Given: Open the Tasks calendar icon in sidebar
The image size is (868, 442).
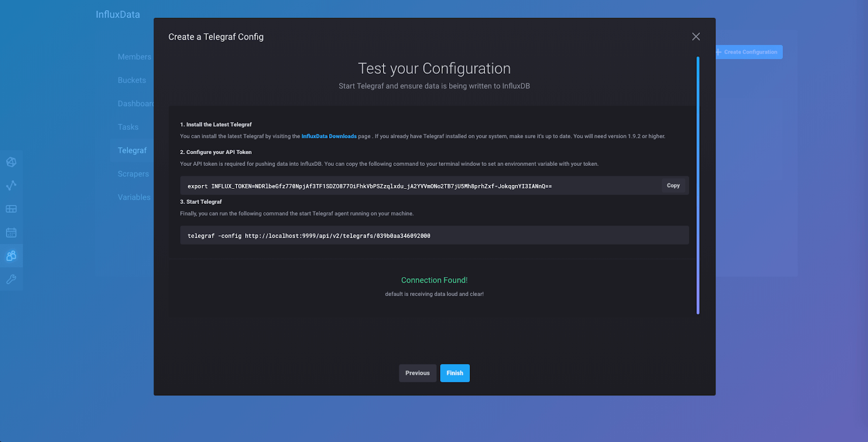Looking at the screenshot, I should click(x=11, y=233).
